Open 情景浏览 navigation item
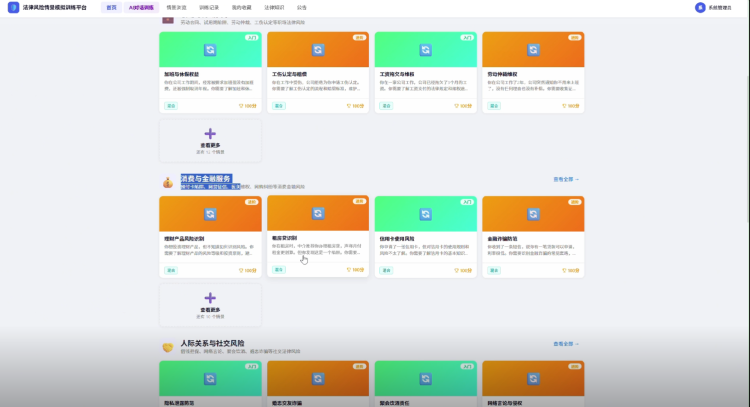750x407 pixels. pyautogui.click(x=176, y=8)
